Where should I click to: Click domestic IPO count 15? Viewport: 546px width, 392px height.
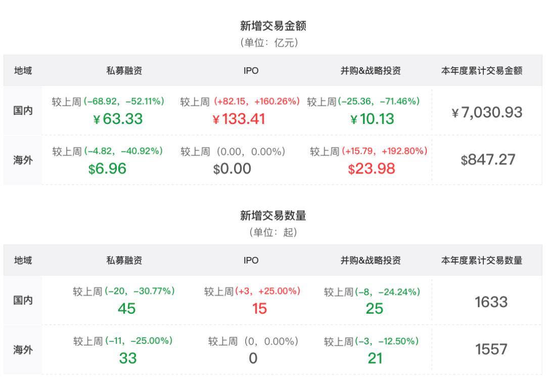(x=259, y=309)
